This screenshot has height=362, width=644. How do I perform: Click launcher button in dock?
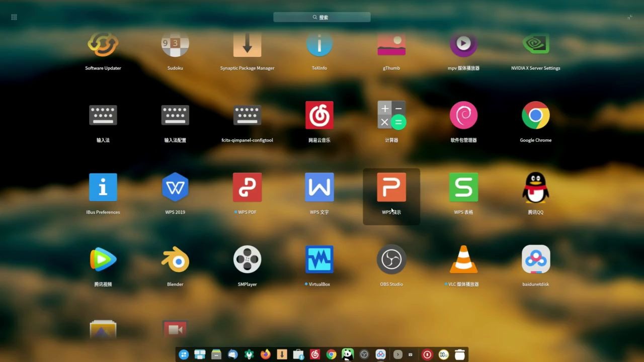[184, 354]
